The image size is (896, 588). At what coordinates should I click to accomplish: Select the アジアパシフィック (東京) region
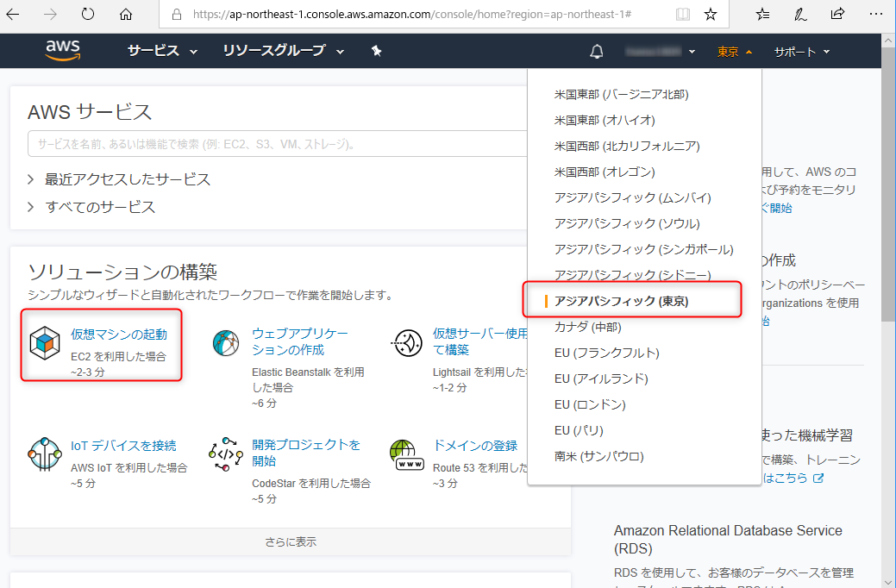(632, 299)
